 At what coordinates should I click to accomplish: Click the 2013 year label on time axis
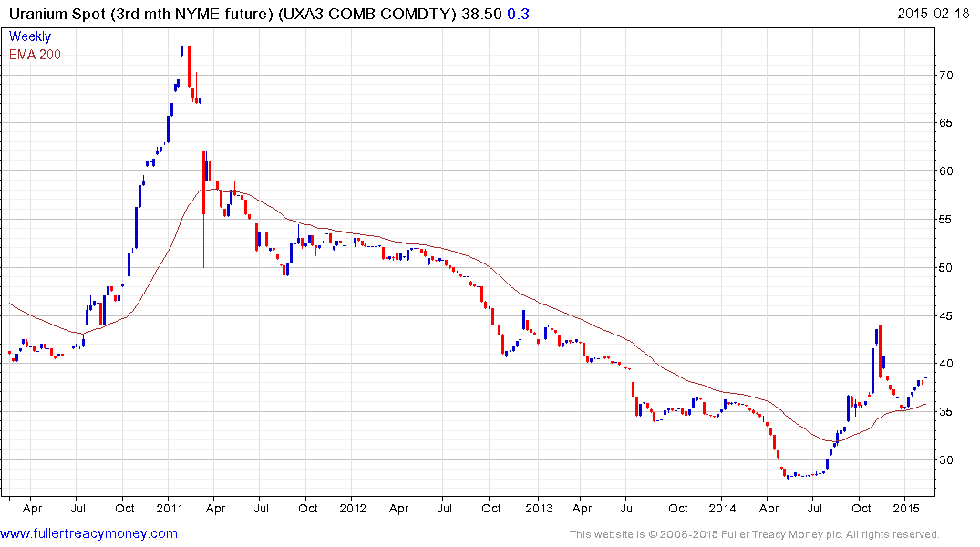pos(539,508)
